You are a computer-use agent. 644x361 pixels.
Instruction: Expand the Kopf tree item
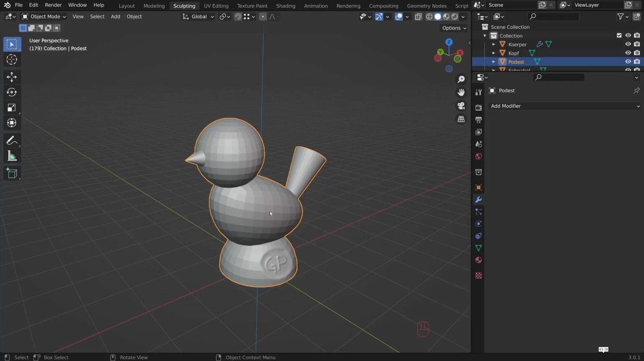coord(493,53)
